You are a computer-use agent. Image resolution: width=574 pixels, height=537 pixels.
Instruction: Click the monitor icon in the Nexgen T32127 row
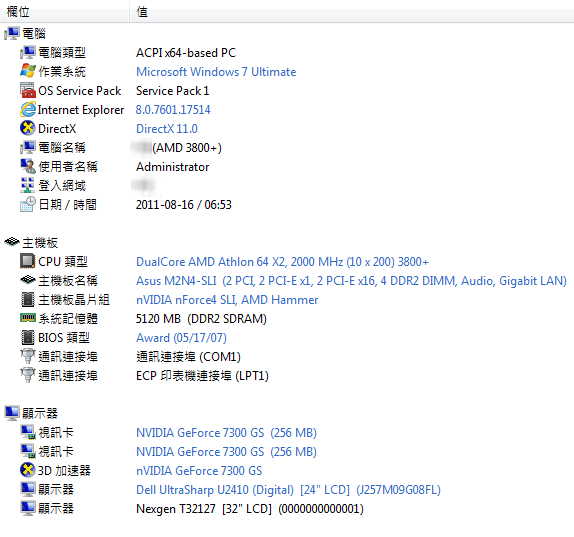(x=27, y=508)
